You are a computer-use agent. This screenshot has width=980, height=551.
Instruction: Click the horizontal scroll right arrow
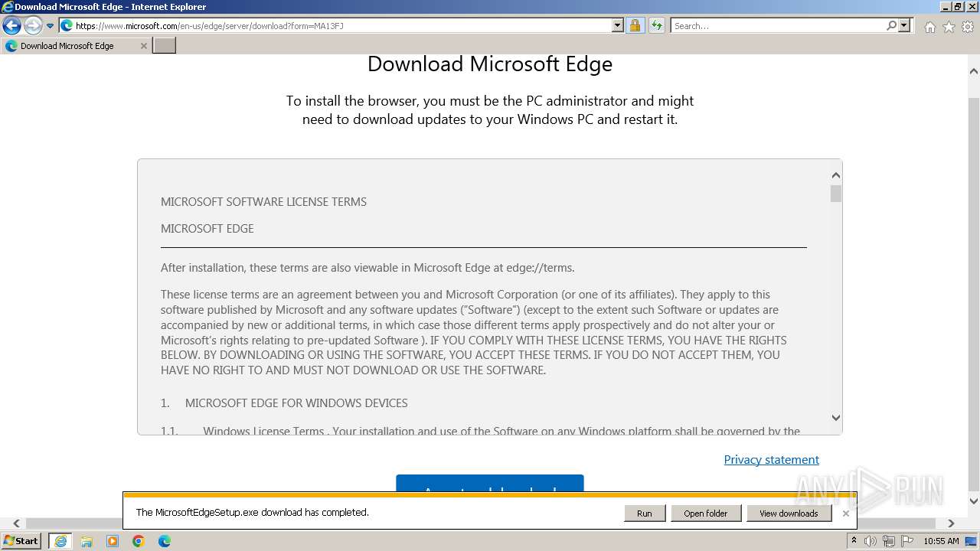(951, 523)
